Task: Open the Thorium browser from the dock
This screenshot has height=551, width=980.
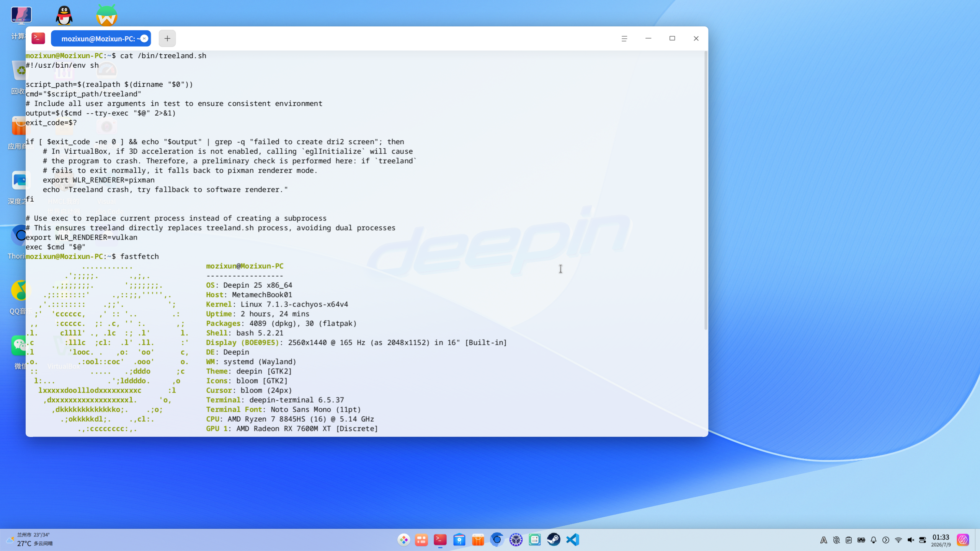Action: coord(497,540)
